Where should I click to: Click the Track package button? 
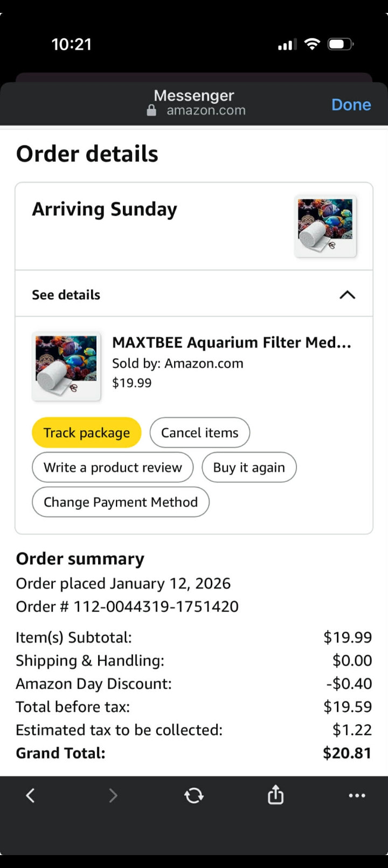point(87,432)
